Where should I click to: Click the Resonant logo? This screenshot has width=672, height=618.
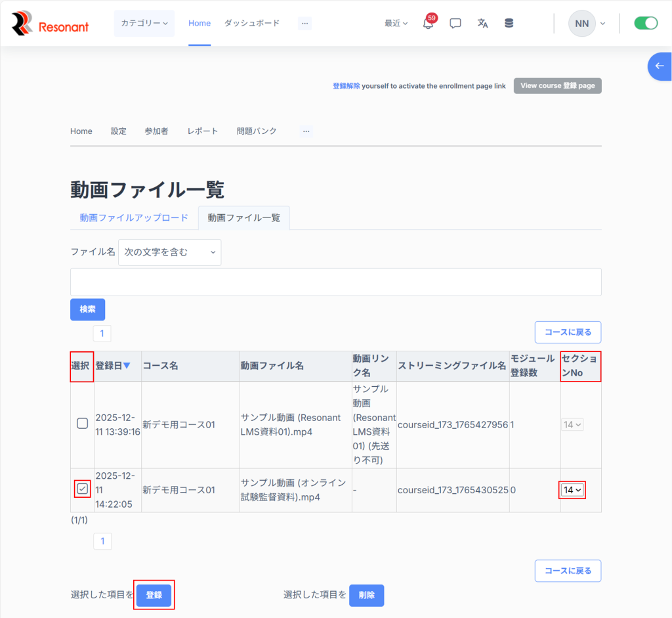click(51, 24)
